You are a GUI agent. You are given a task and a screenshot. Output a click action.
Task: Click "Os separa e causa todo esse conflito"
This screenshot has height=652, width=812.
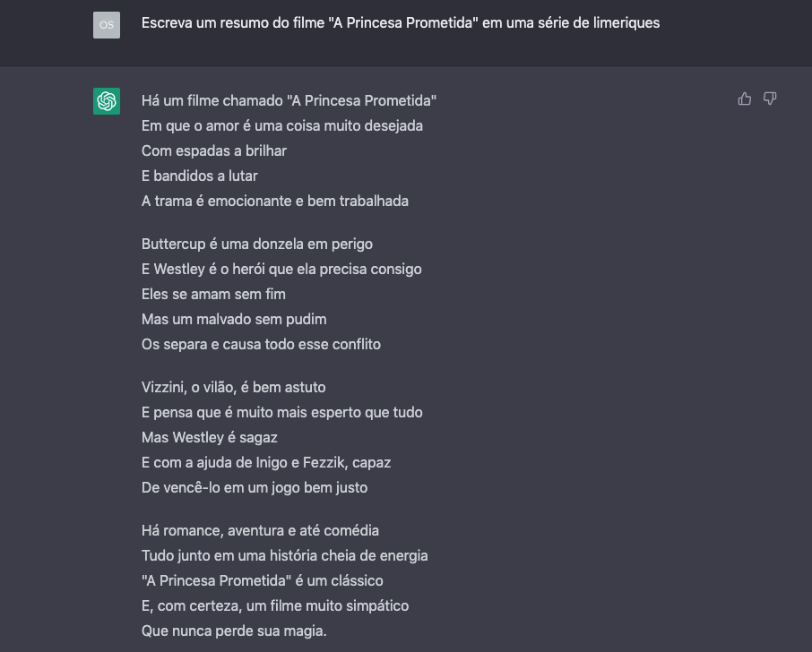[261, 345]
